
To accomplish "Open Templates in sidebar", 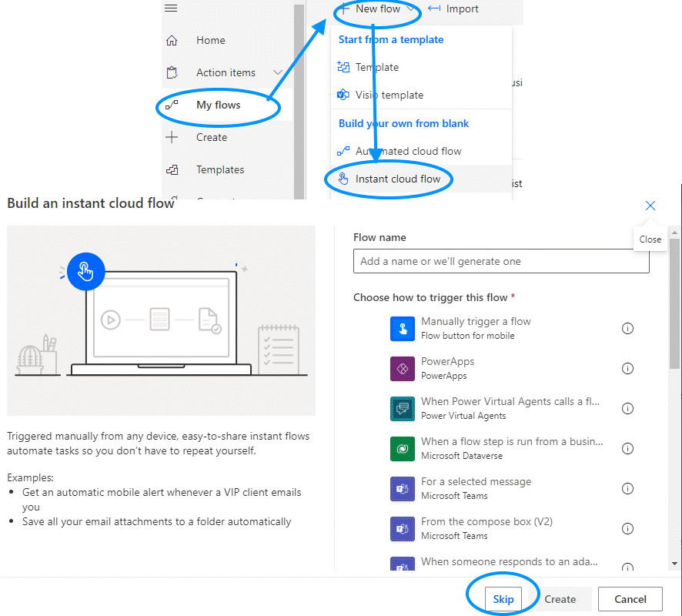I will [x=220, y=169].
